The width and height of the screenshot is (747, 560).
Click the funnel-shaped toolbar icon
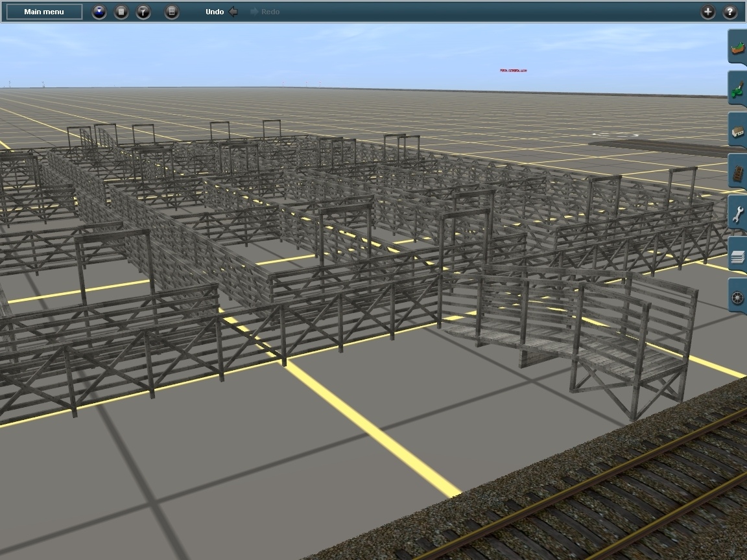[143, 12]
